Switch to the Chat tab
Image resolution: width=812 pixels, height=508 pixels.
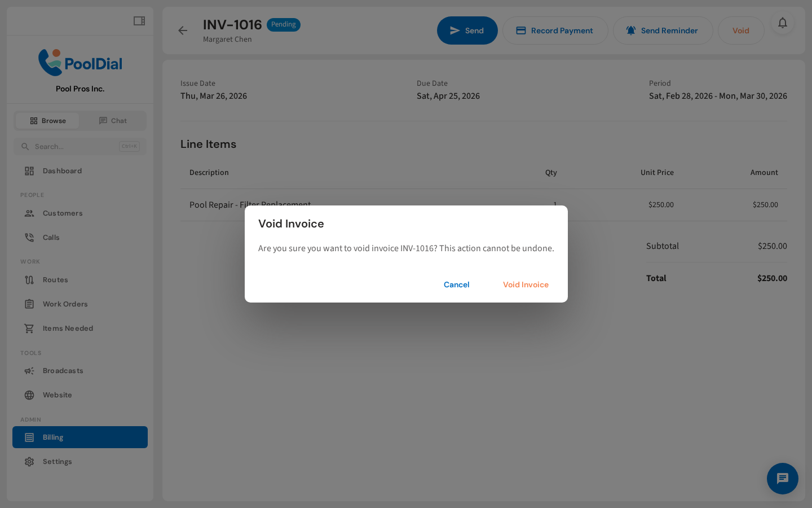[113, 121]
